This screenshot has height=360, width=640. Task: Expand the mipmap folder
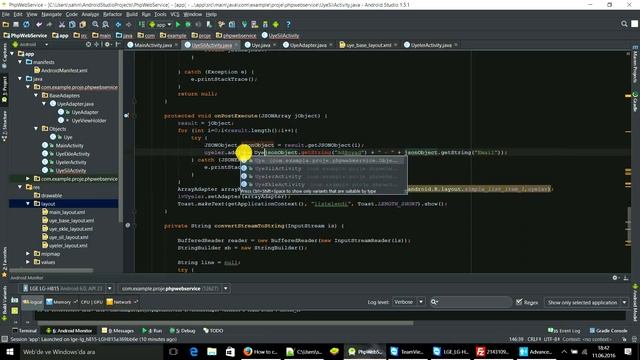(x=28, y=253)
